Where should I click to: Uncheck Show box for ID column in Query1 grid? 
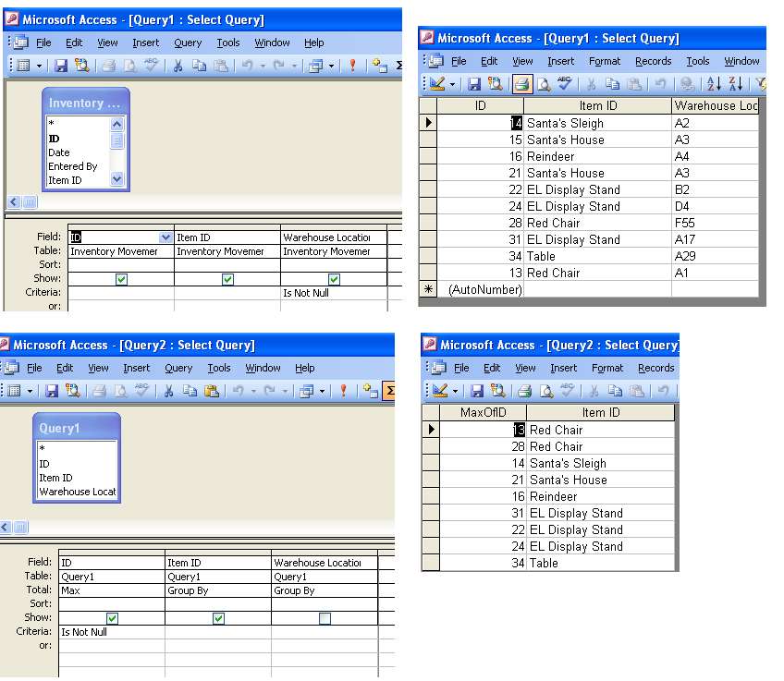(x=121, y=279)
